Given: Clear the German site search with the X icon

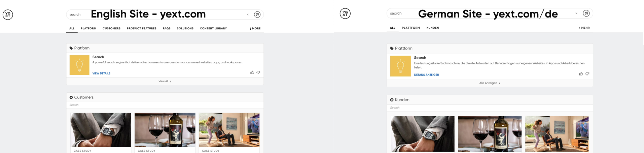Looking at the screenshot, I should (x=576, y=13).
